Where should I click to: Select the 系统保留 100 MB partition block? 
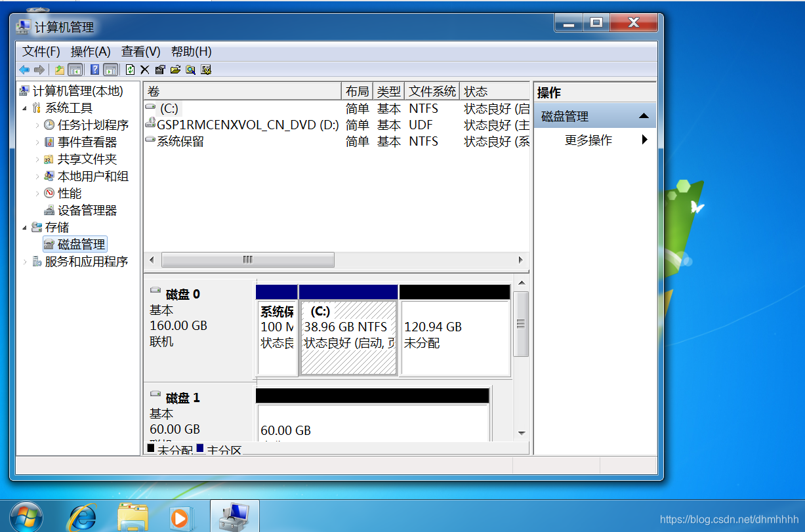coord(277,330)
